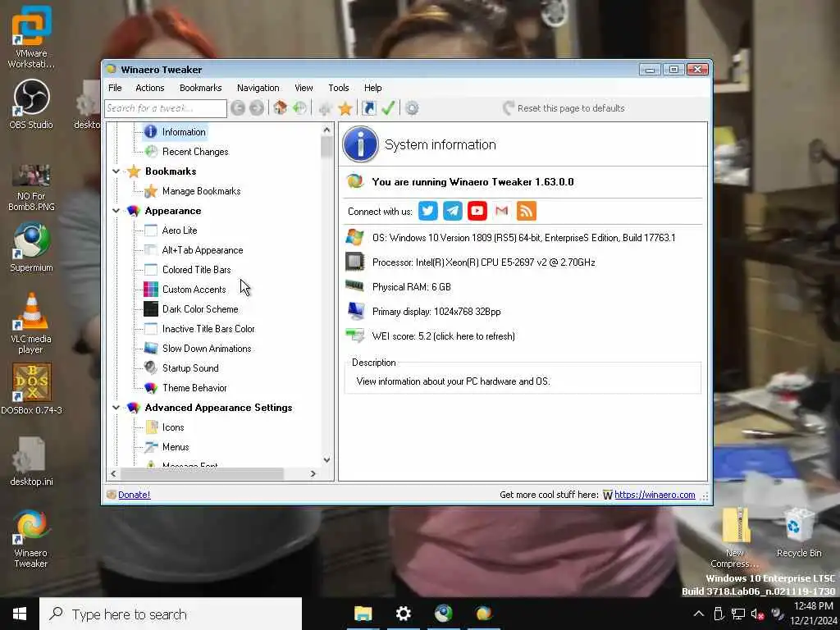
Task: Click the Search for a tweak field
Action: point(166,108)
